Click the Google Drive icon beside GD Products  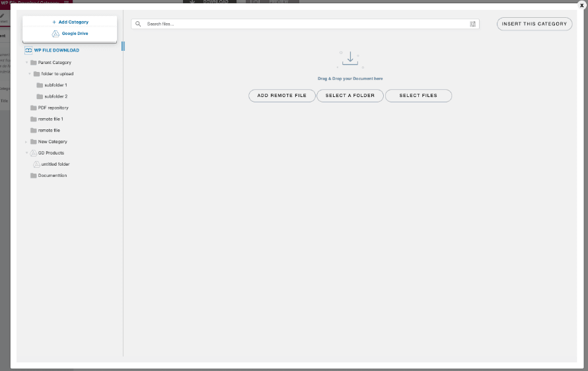pos(33,153)
